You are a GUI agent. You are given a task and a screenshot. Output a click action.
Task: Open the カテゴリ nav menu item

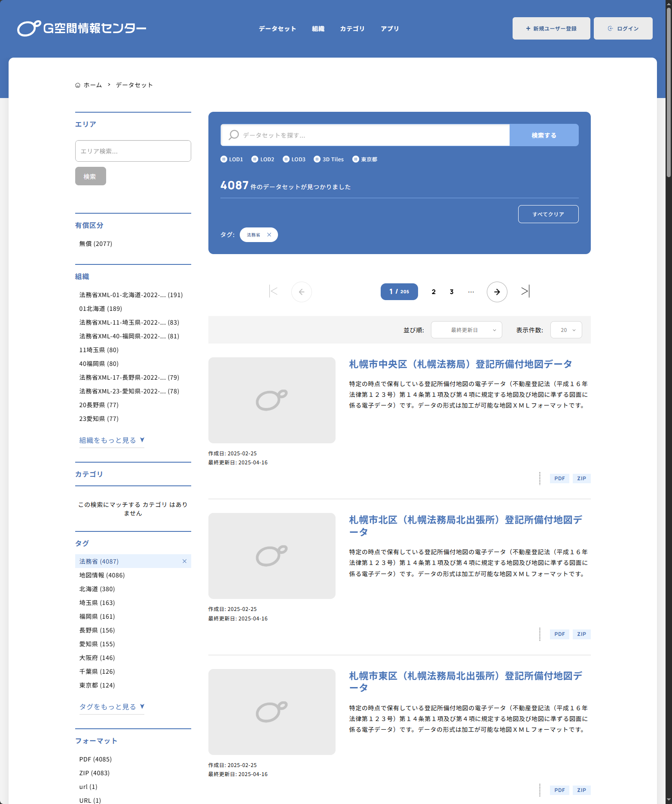coord(352,29)
